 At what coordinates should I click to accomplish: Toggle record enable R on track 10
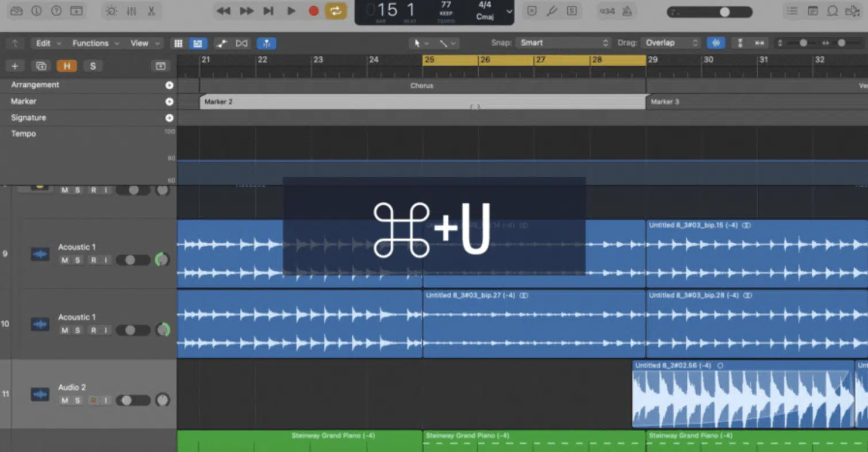click(x=93, y=331)
